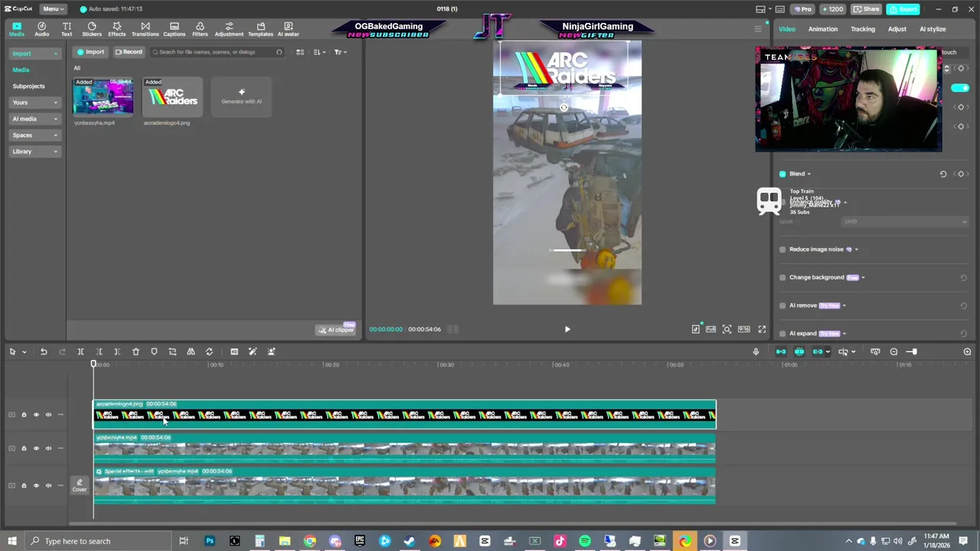
Task: Enable AI expand checkbox
Action: [x=782, y=334]
